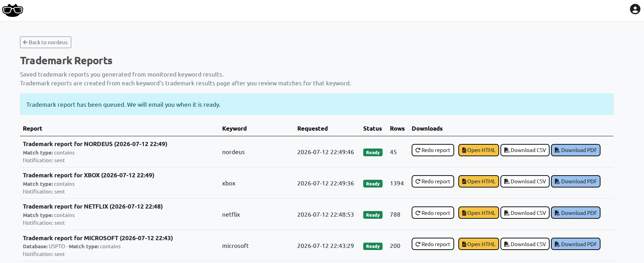Click requested time 2026-07-12 22:48:53
The height and width of the screenshot is (263, 644).
[x=326, y=215]
